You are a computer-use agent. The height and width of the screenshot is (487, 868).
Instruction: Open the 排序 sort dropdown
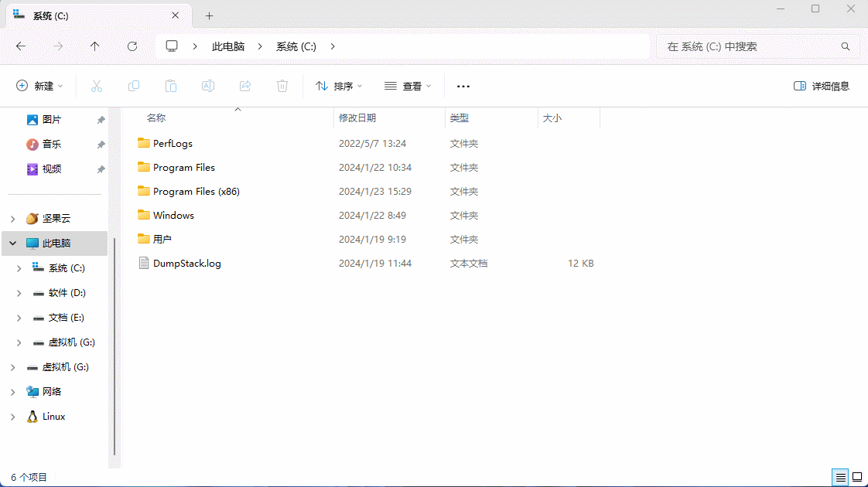[x=339, y=86]
